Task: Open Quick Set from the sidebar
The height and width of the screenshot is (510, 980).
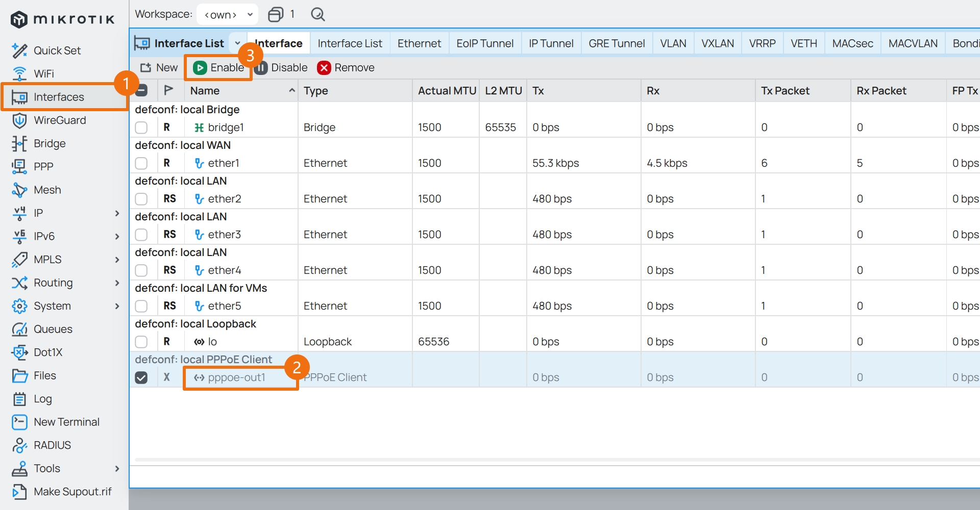Action: click(57, 50)
